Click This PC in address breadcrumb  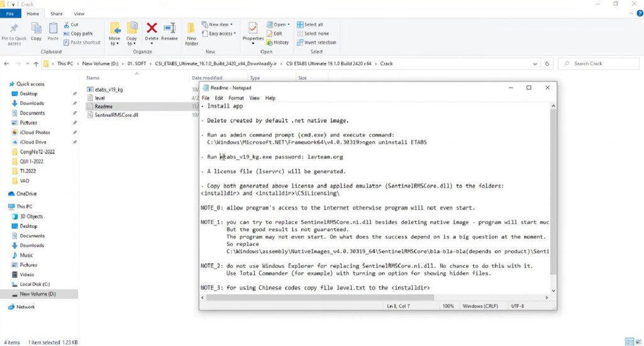(65, 64)
